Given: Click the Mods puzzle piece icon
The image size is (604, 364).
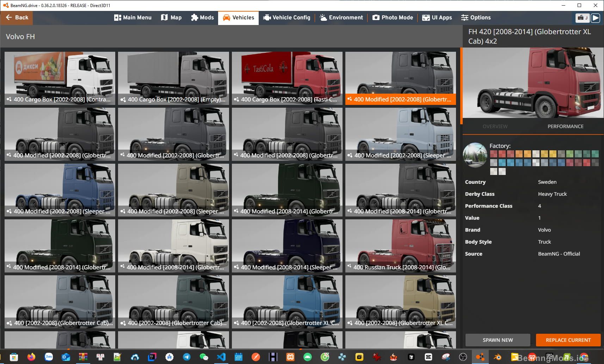Looking at the screenshot, I should (x=195, y=18).
